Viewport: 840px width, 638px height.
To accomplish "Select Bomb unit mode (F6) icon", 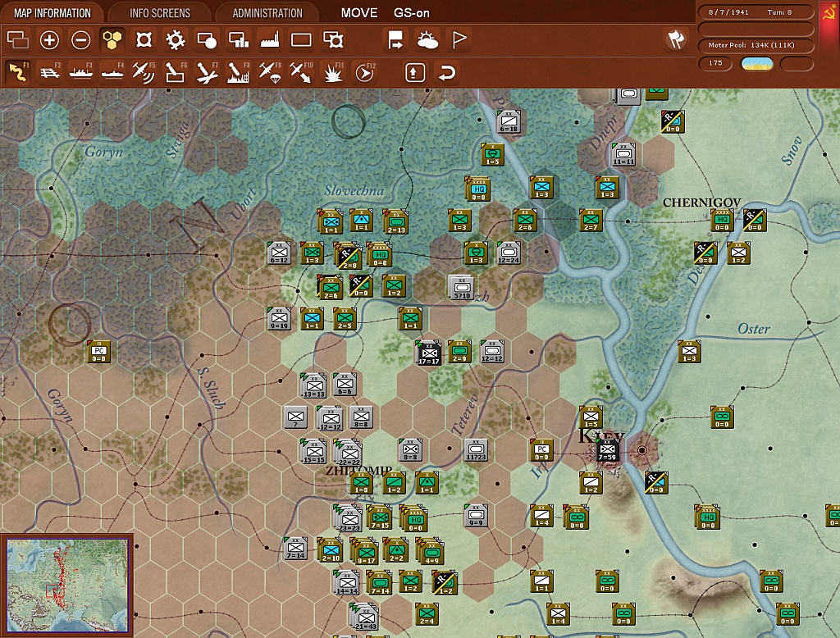I will click(x=176, y=72).
